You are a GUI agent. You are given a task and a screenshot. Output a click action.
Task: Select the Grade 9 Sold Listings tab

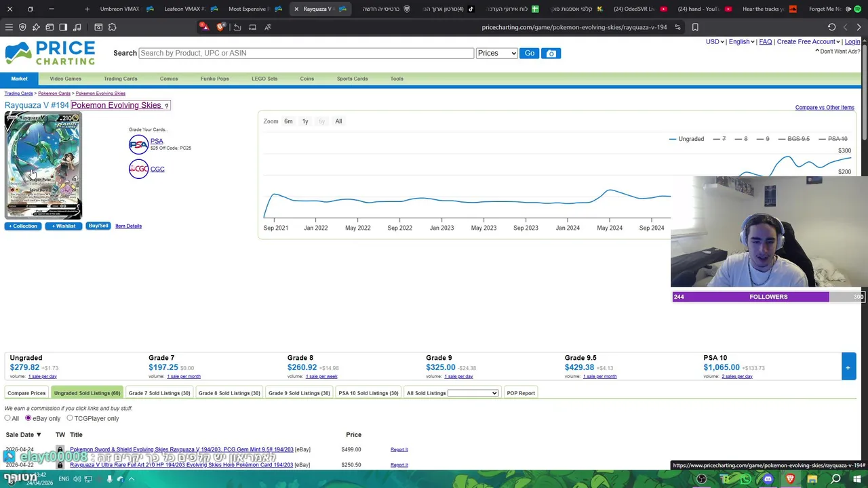pyautogui.click(x=299, y=393)
